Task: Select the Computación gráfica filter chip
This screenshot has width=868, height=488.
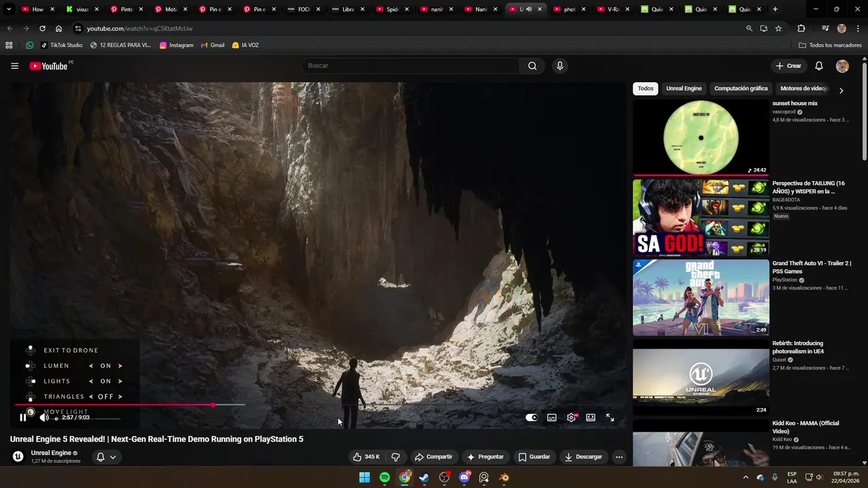Action: [x=741, y=89]
